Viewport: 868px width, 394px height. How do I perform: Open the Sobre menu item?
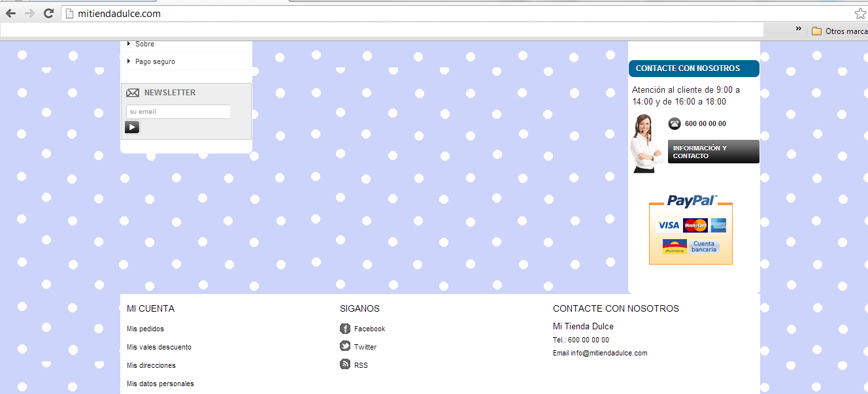(x=144, y=44)
